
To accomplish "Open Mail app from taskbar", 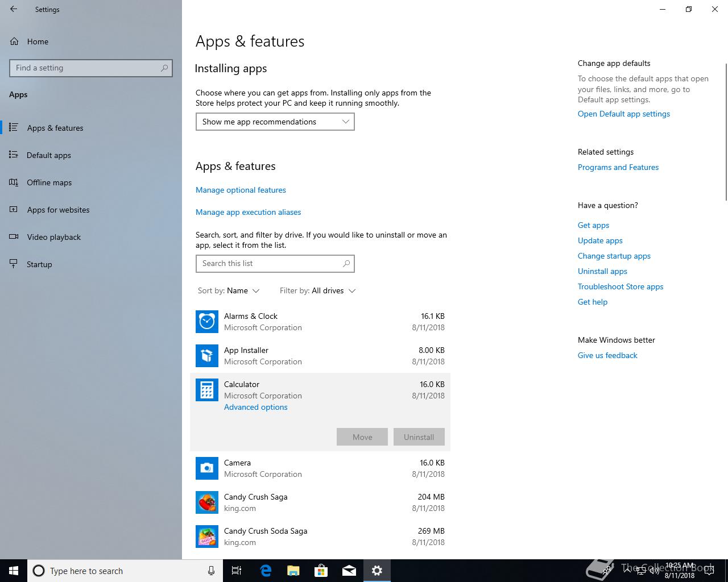I will (349, 571).
